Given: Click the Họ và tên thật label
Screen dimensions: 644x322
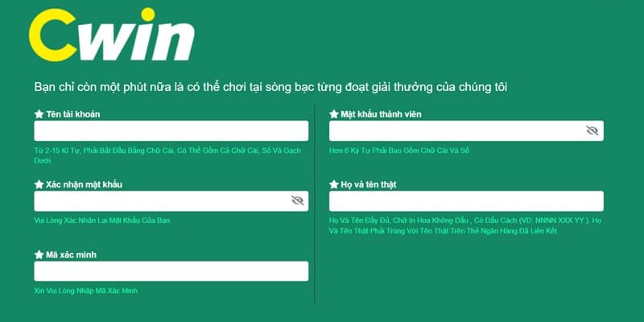Looking at the screenshot, I should click(369, 185).
